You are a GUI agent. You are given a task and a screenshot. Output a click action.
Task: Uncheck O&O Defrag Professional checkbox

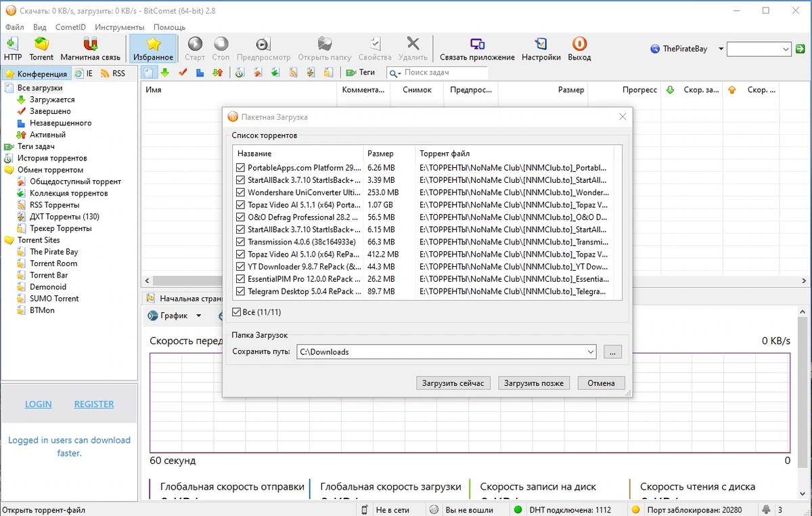coord(241,217)
